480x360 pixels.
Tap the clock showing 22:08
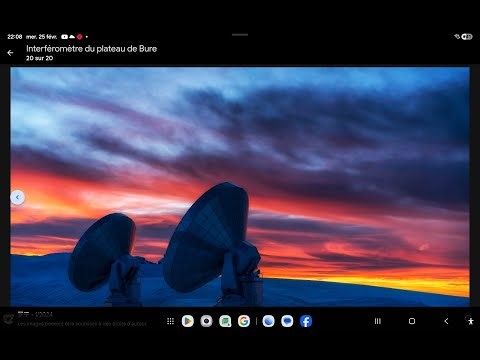pyautogui.click(x=15, y=37)
